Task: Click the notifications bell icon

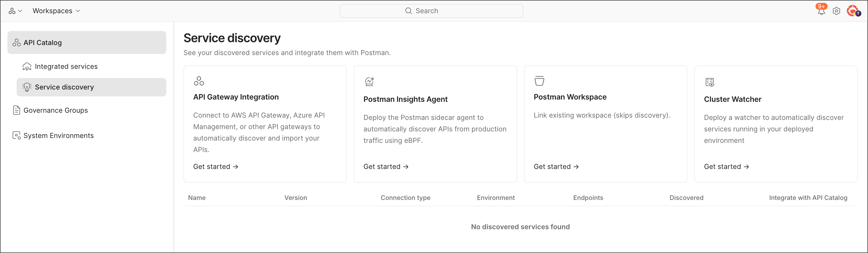Action: coord(821,11)
